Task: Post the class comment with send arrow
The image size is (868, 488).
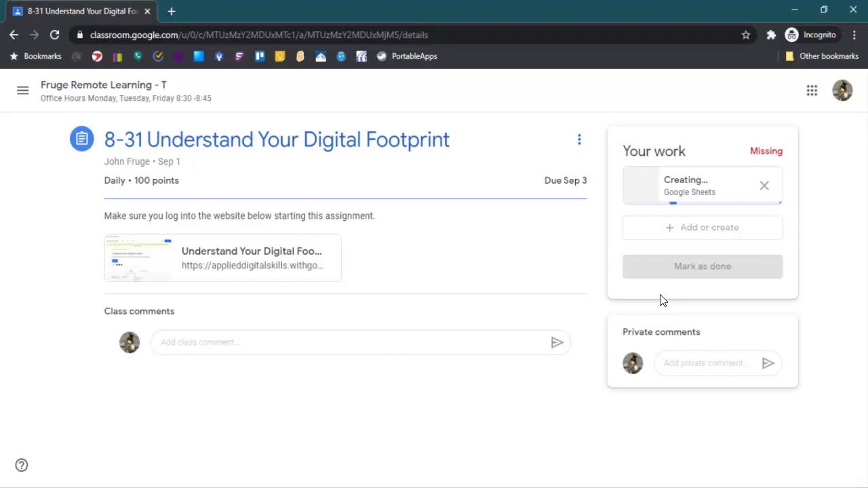Action: [x=557, y=342]
